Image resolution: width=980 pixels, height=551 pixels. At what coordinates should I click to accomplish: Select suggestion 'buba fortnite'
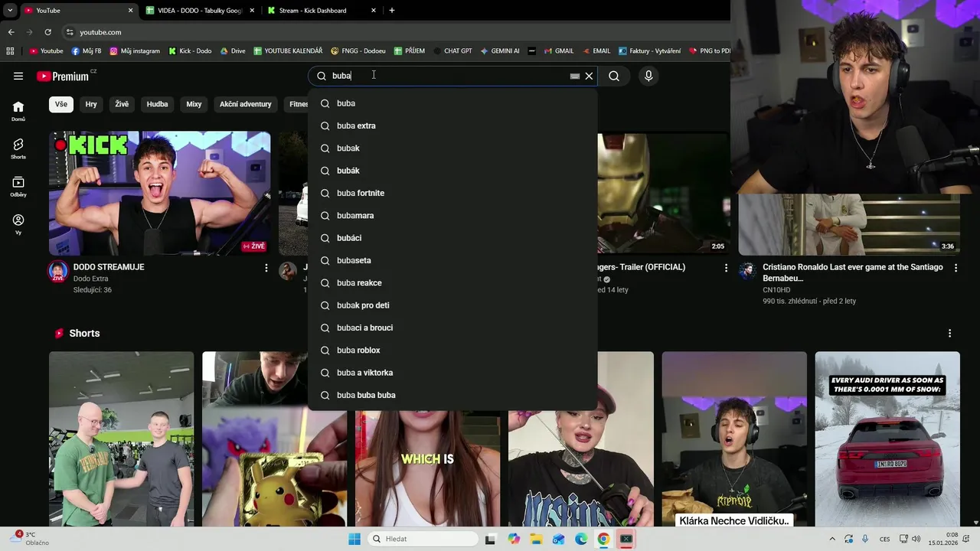[x=452, y=193]
